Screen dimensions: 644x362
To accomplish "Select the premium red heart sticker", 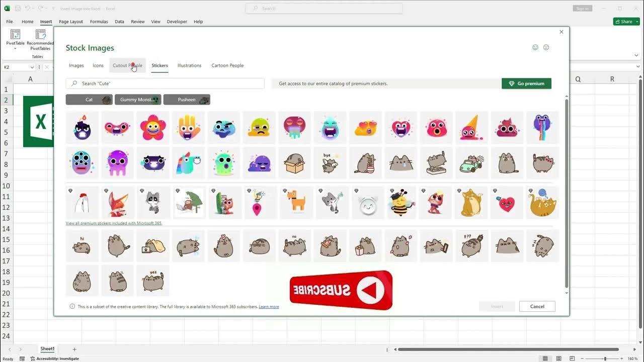I will click(507, 202).
